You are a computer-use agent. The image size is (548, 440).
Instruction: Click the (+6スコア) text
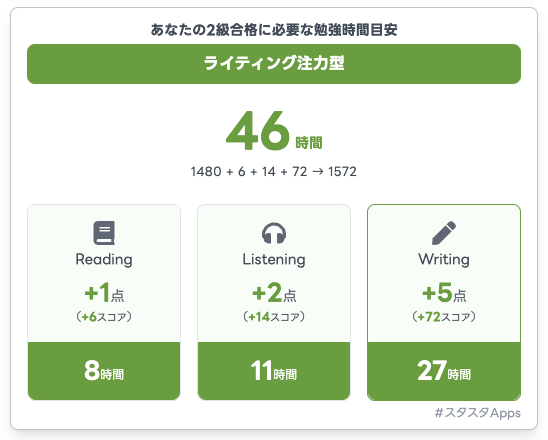coord(104,317)
